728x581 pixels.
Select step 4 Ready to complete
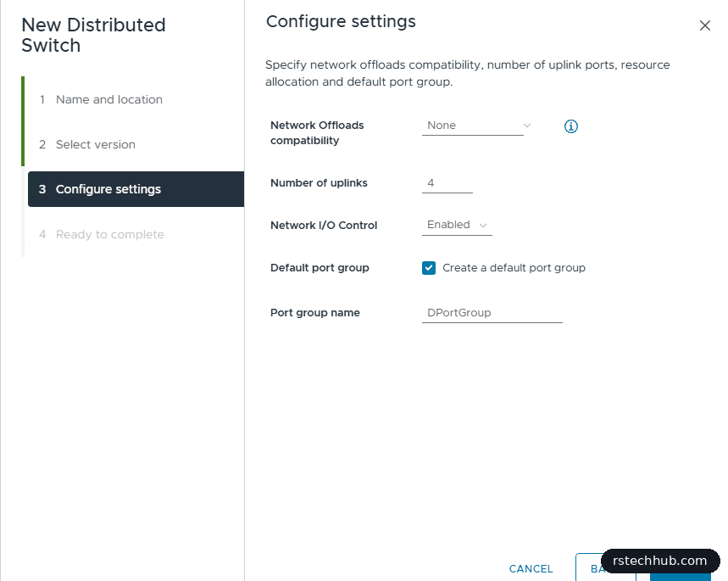point(101,234)
